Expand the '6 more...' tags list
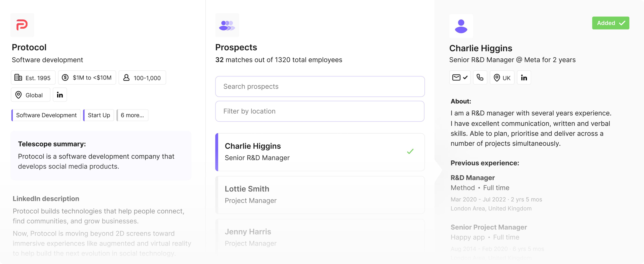Viewport: 644px width, 264px height. [x=132, y=115]
